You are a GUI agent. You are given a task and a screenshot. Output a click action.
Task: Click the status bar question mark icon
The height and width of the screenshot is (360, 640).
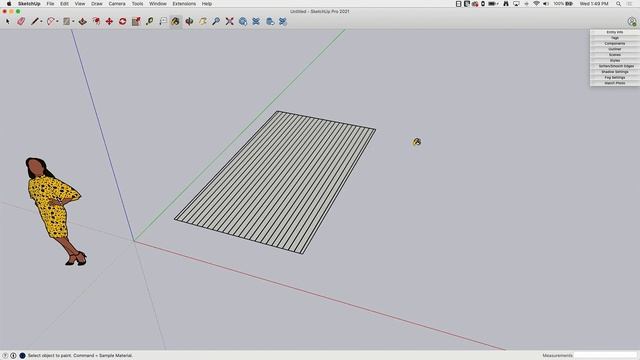click(x=5, y=356)
